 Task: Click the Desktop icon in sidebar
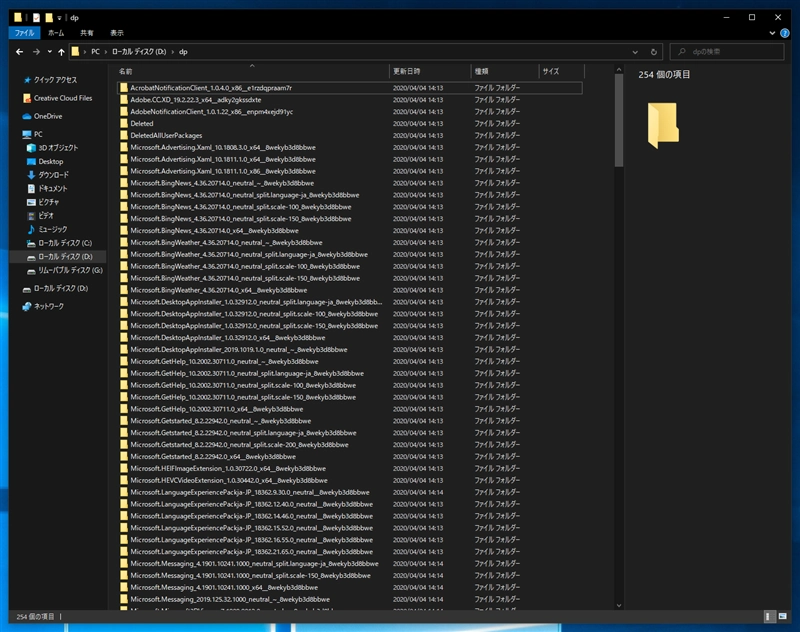point(31,162)
